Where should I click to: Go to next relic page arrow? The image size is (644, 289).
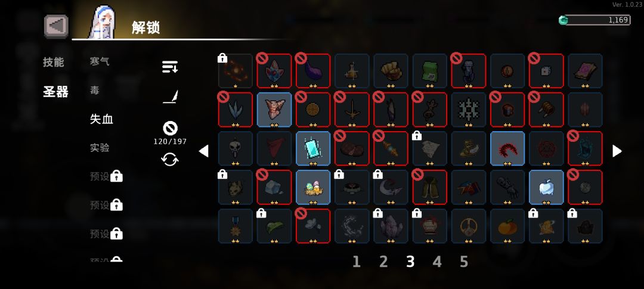pos(617,151)
